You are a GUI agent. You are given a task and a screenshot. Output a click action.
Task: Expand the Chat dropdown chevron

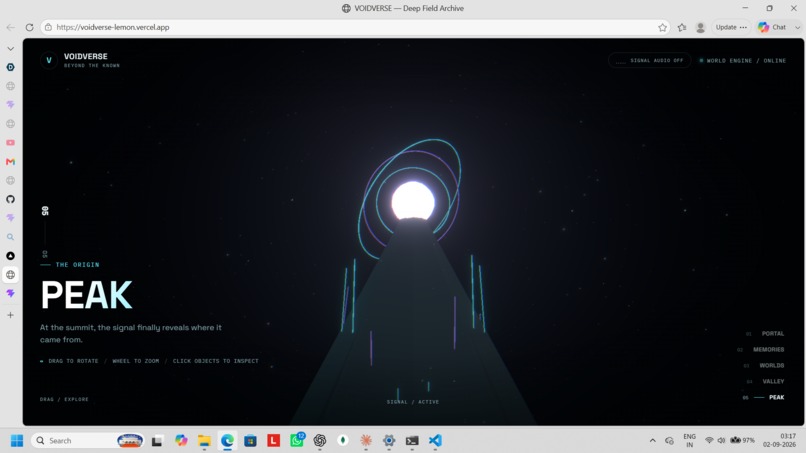797,27
